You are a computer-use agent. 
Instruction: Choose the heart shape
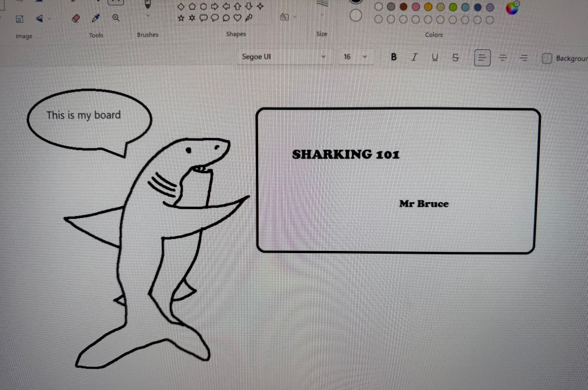237,18
